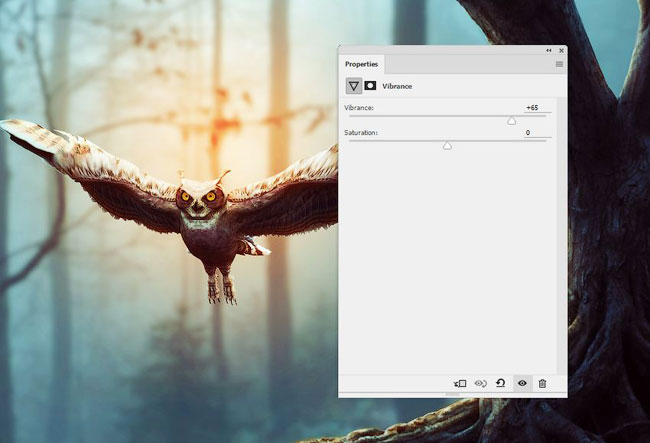This screenshot has height=443, width=650.
Task: Click the Saturation slider handle
Action: tap(447, 145)
